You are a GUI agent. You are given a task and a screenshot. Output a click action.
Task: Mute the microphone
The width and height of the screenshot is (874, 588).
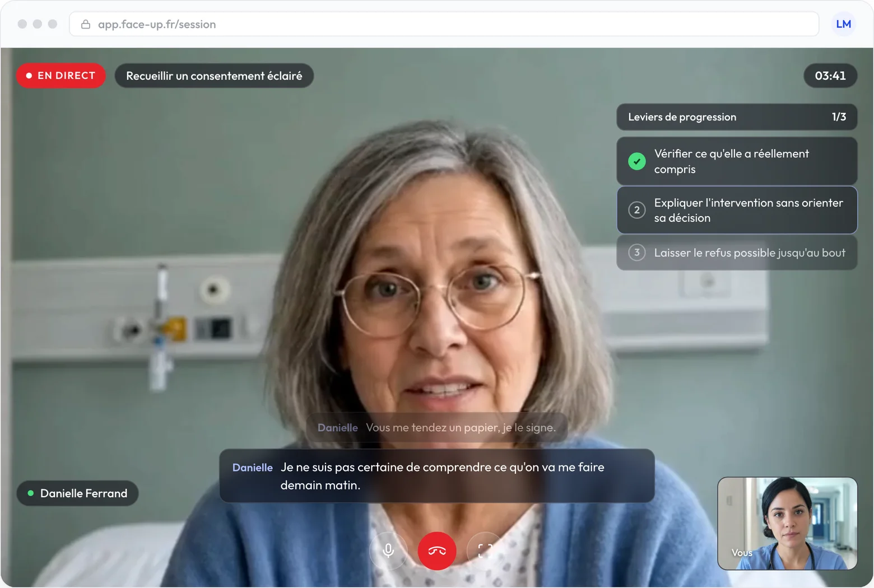click(388, 550)
